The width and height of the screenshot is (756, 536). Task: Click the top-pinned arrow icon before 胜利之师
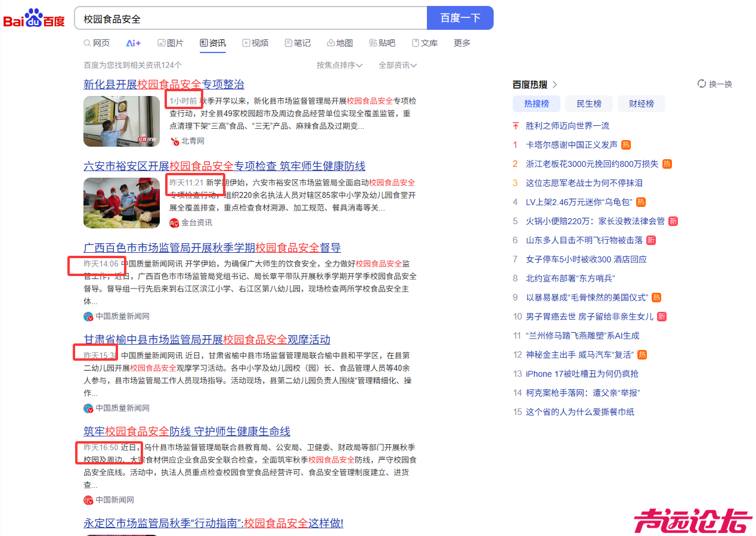coord(515,126)
